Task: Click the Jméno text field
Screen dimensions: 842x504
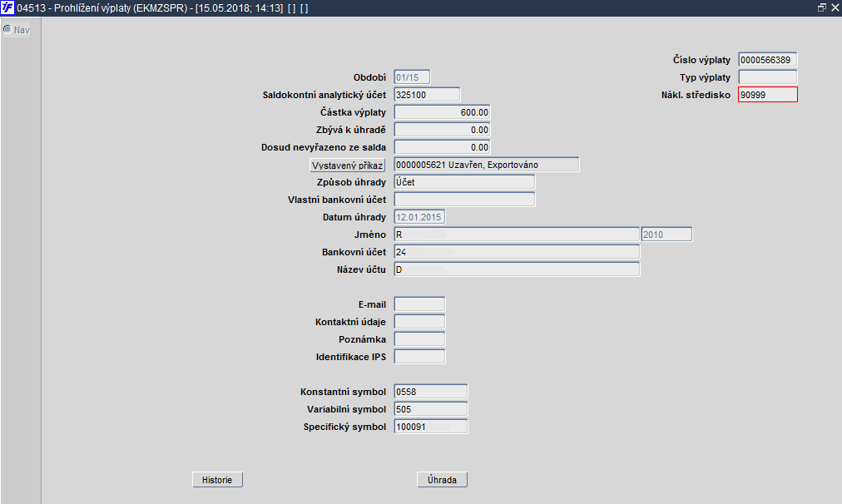Action: [x=517, y=234]
